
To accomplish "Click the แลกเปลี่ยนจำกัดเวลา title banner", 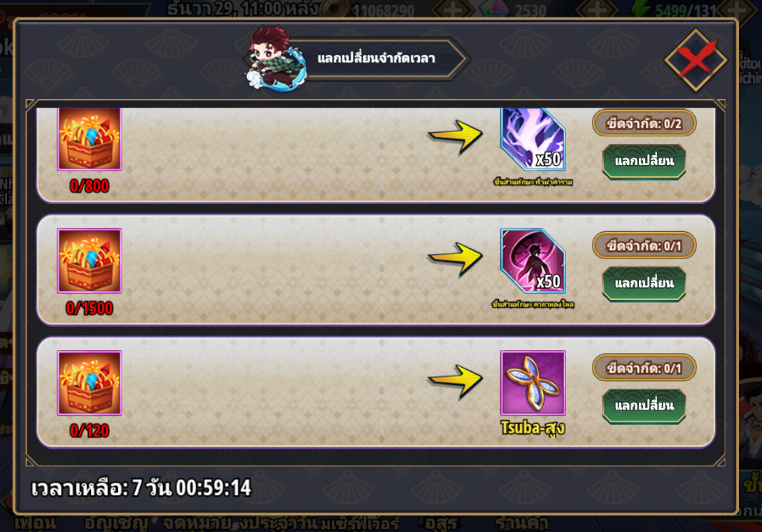I will coord(376,59).
